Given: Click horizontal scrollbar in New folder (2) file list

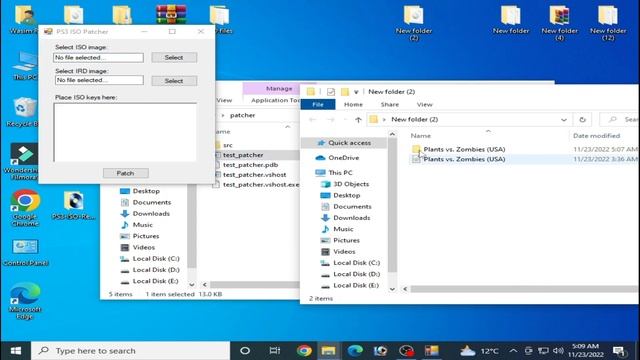Looking at the screenshot, I should (x=523, y=289).
